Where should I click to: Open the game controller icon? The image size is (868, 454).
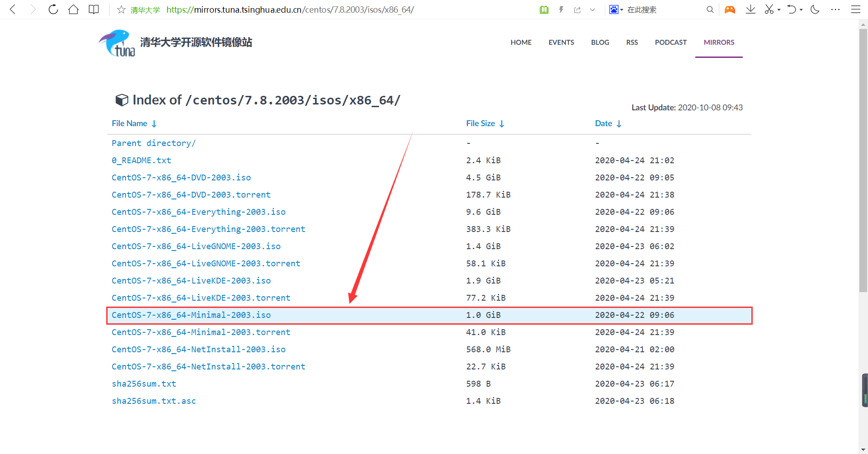(x=730, y=9)
